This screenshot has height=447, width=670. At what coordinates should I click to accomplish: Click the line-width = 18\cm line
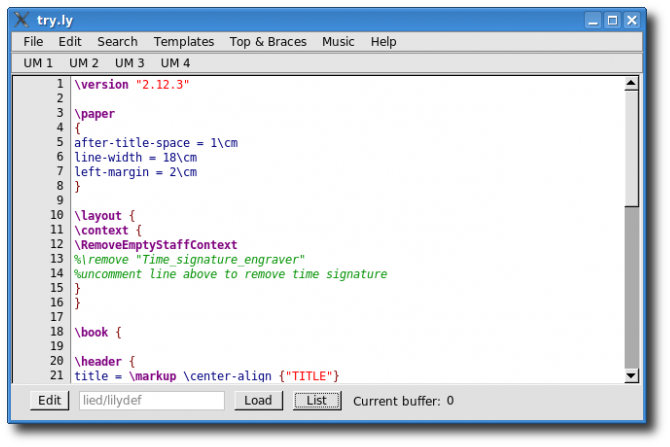click(135, 157)
